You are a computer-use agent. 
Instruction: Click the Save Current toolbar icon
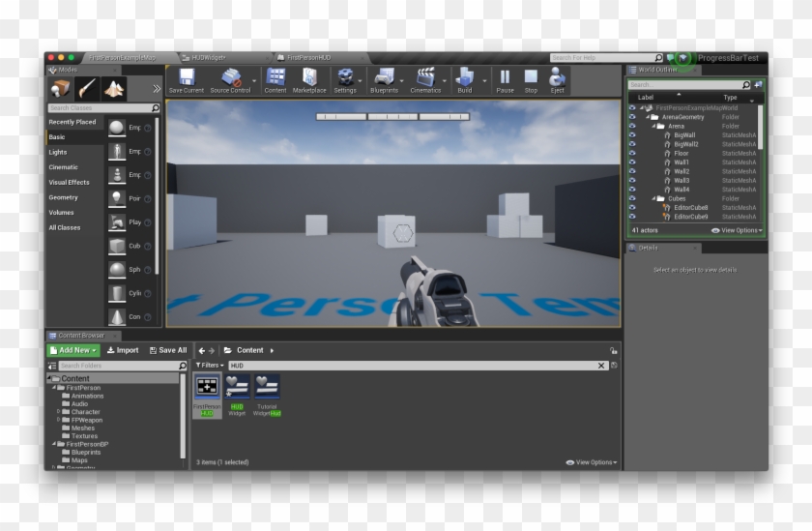pyautogui.click(x=186, y=79)
